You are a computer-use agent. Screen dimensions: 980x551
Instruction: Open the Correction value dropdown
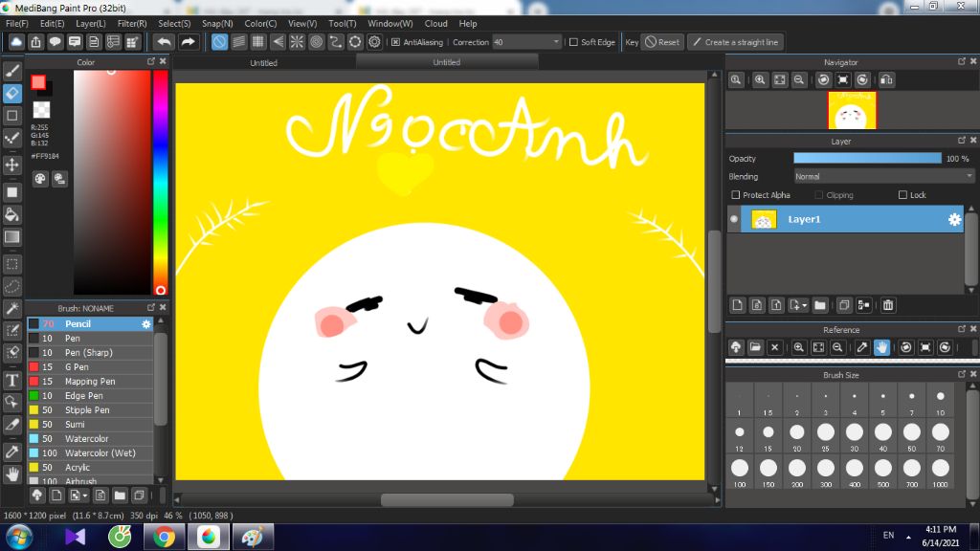click(x=556, y=42)
